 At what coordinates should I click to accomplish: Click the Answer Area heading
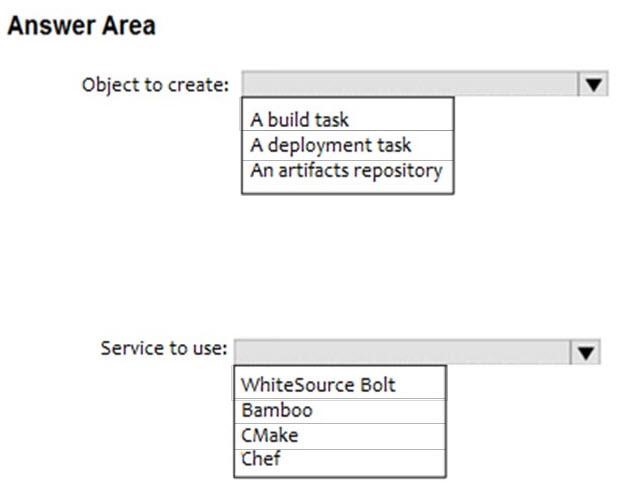[81, 26]
